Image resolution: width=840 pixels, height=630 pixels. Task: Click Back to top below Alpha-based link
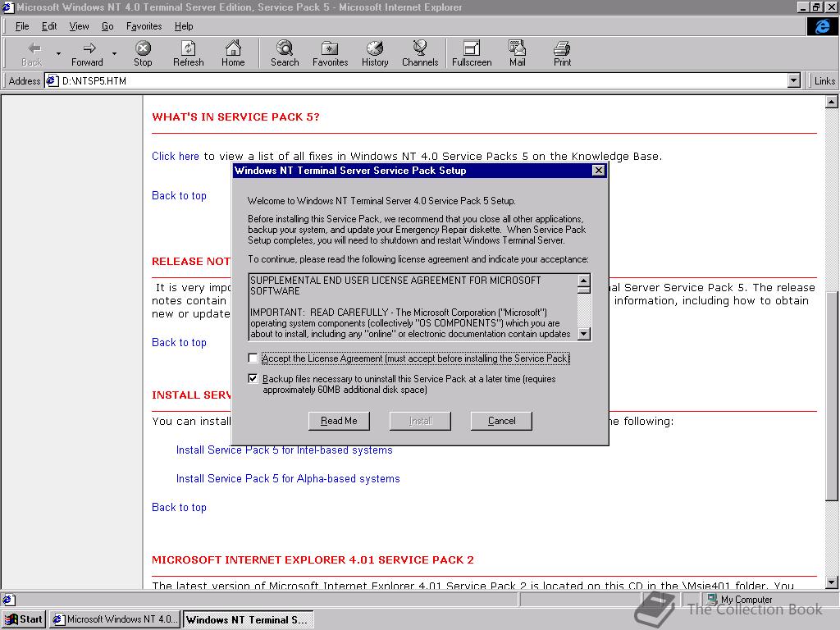click(x=179, y=507)
